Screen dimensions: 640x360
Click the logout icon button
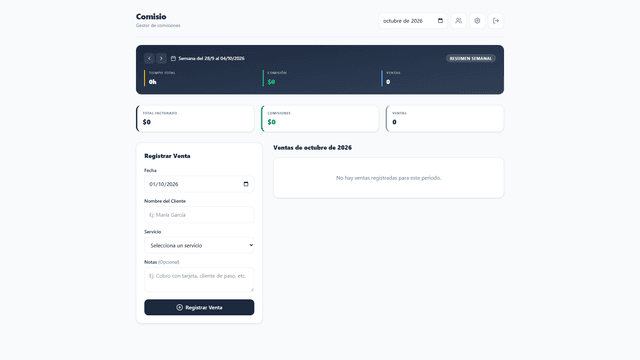pyautogui.click(x=496, y=21)
